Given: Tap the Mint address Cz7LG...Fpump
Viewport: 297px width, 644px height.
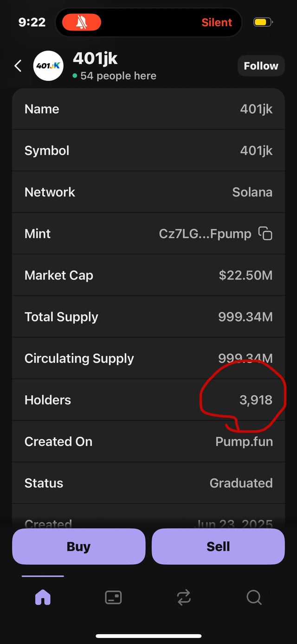Looking at the screenshot, I should point(205,234).
